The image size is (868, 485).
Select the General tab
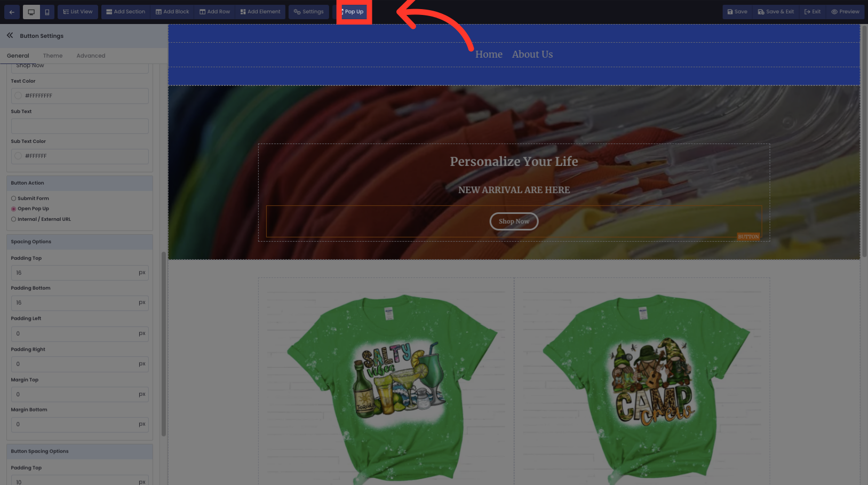coord(18,55)
